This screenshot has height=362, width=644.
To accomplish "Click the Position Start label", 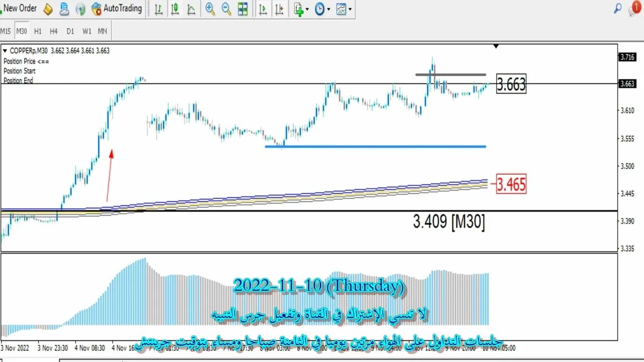I will click(20, 71).
